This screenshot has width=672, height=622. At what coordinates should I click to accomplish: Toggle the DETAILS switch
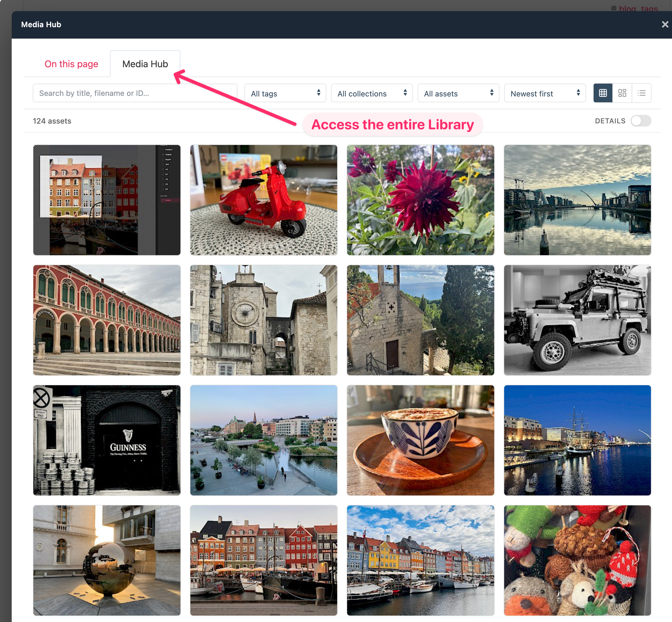click(640, 121)
